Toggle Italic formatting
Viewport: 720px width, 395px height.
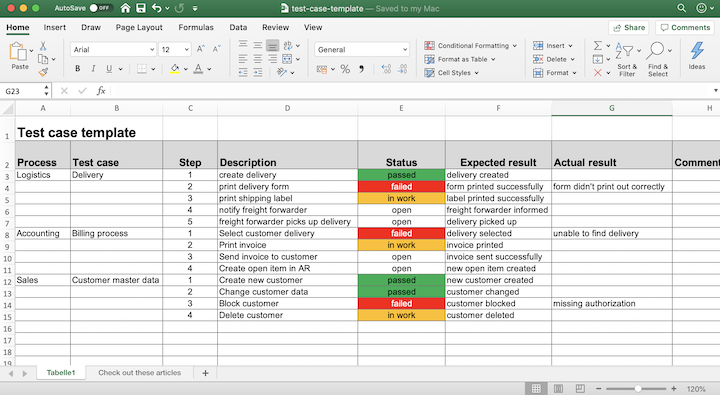click(x=93, y=69)
